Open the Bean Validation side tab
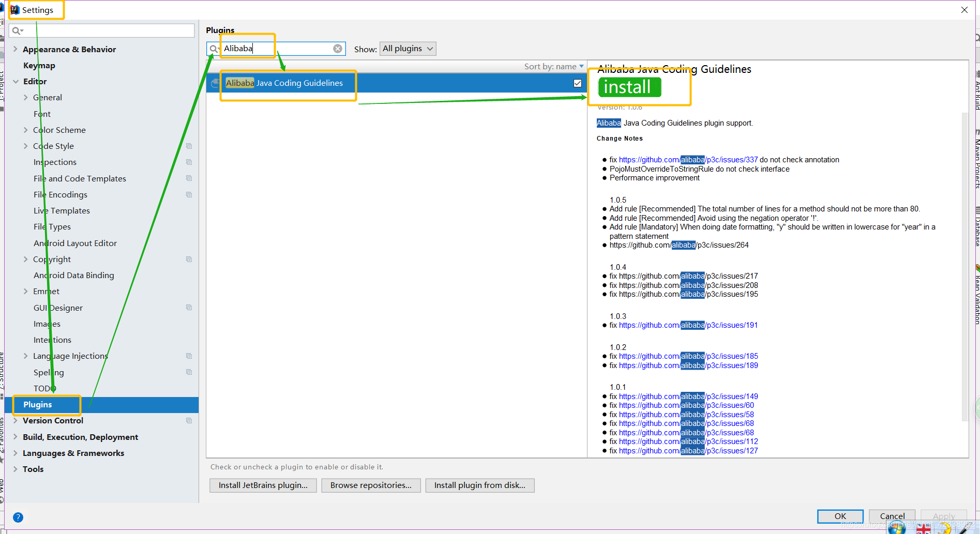The height and width of the screenshot is (534, 980). 976,296
